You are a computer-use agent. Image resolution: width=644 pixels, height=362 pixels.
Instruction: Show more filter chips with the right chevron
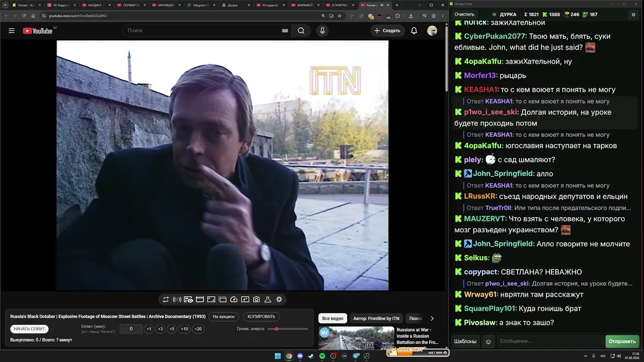point(432,318)
